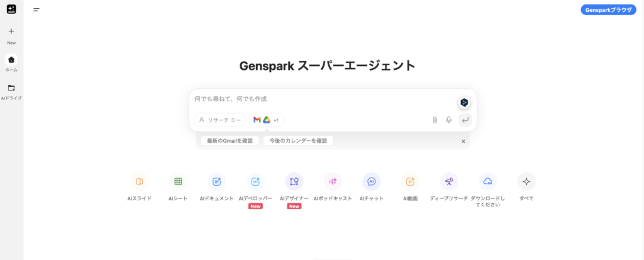Launch the ディープリサーチ telescope icon
This screenshot has height=260, width=644.
[449, 181]
